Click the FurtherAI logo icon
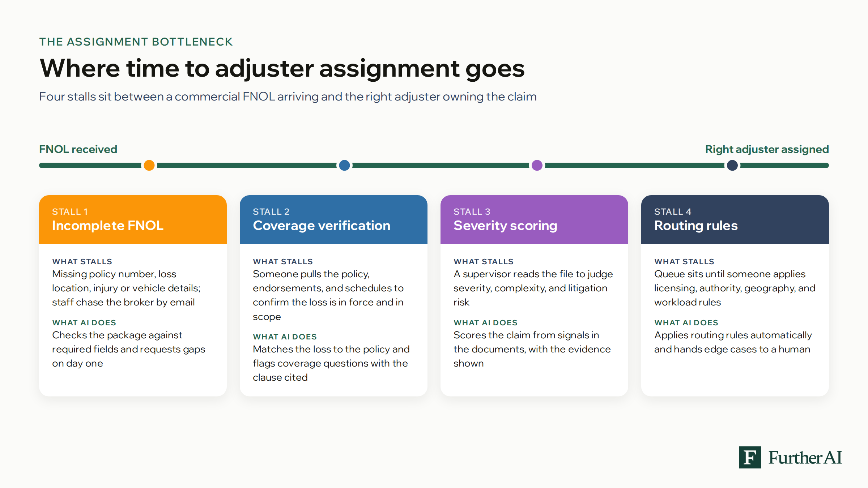Image resolution: width=868 pixels, height=488 pixels. pyautogui.click(x=750, y=457)
